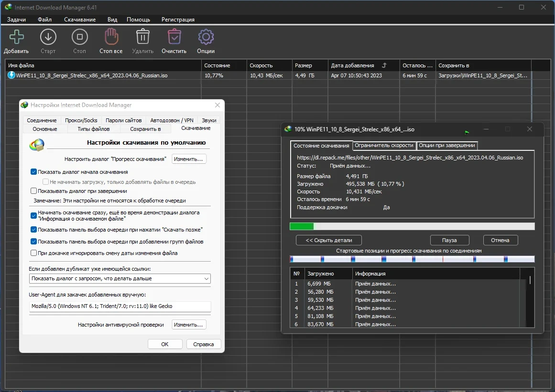Click IDM logo in main window title bar
The image size is (555, 392).
8,7
